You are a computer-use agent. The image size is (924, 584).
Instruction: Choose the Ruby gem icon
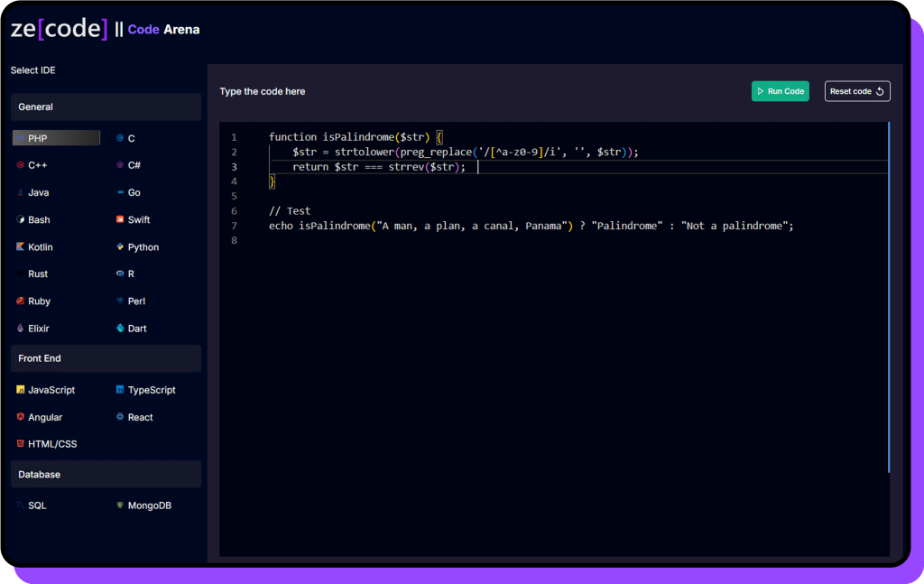point(20,301)
